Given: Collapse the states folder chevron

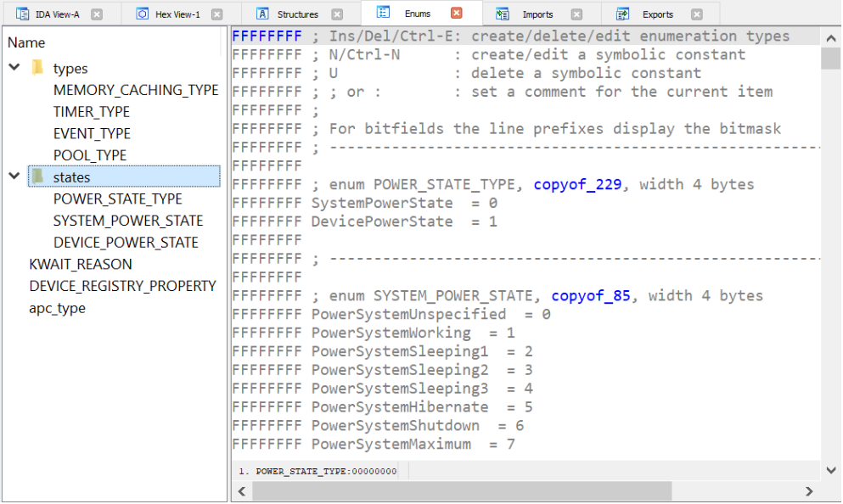Looking at the screenshot, I should pyautogui.click(x=14, y=176).
